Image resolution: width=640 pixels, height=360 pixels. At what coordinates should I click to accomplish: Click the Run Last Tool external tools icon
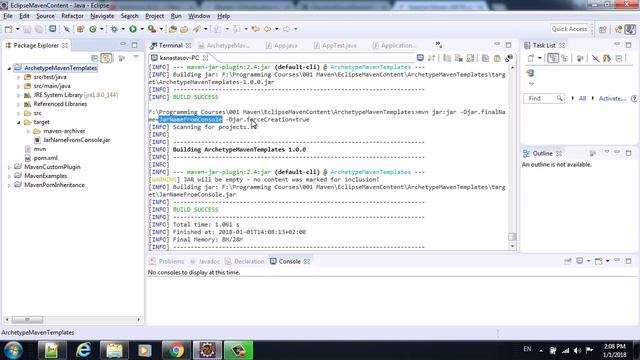[x=152, y=29]
